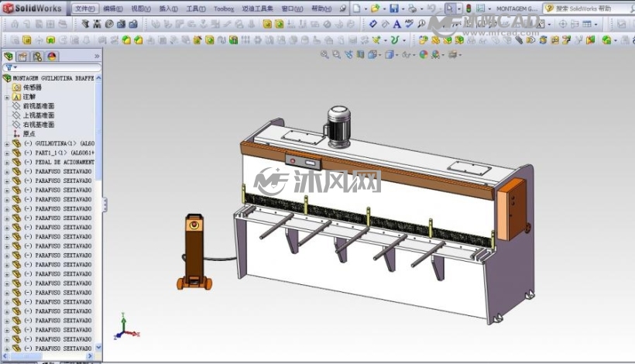Switch to DisplayManager color ball tab

(x=52, y=57)
